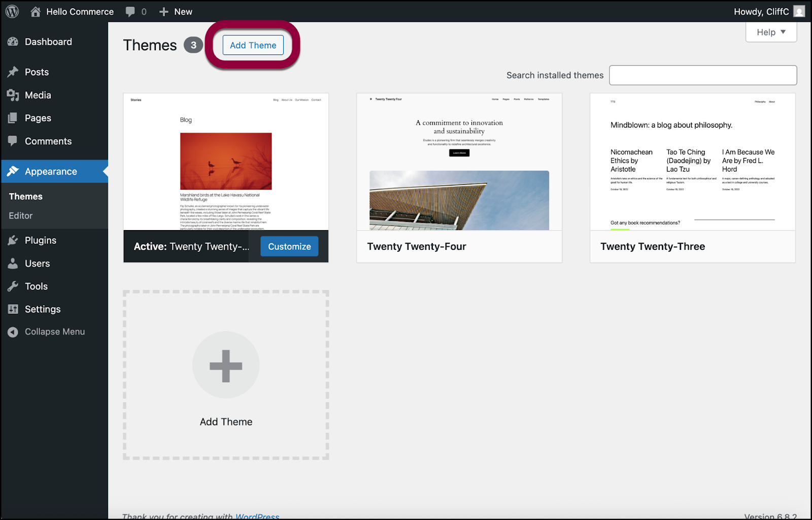Select the Twenty Twenty-Four theme screenshot
The image size is (812, 520).
[459, 162]
